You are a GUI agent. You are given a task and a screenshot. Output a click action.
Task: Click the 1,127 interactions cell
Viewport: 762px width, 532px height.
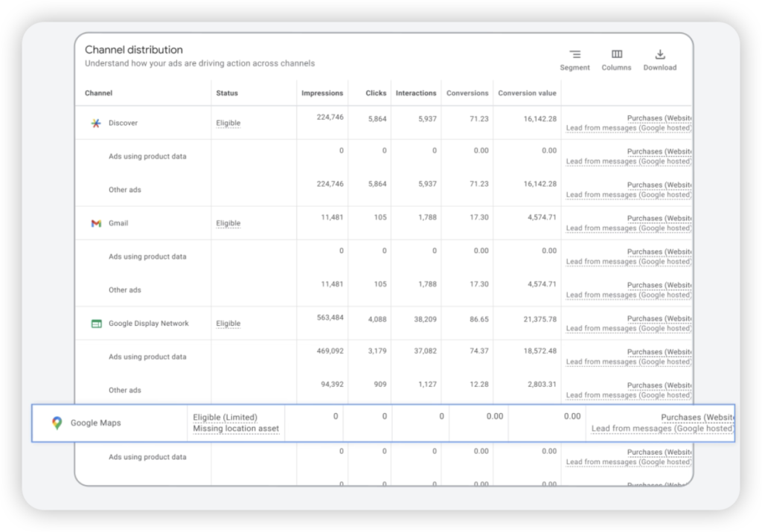[427, 384]
